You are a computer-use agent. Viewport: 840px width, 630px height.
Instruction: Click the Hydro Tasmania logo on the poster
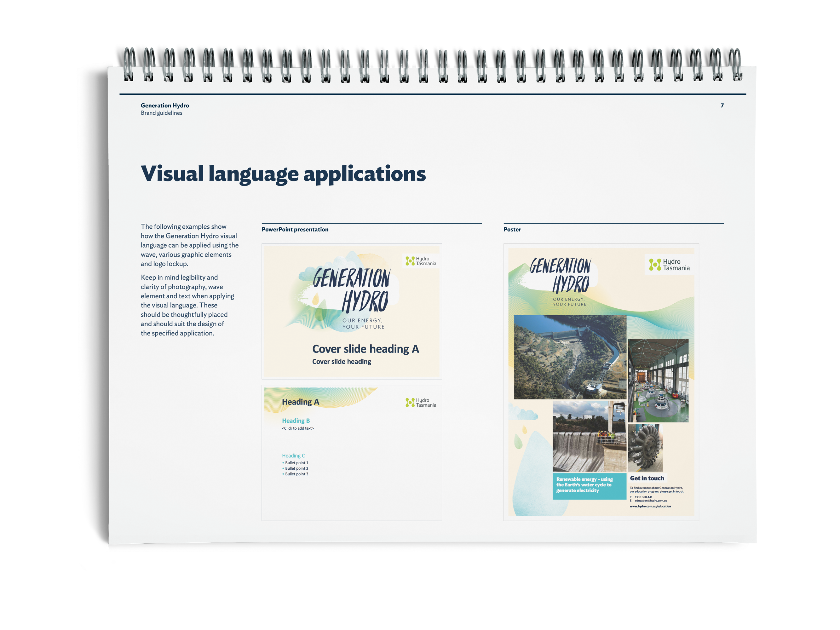click(669, 265)
